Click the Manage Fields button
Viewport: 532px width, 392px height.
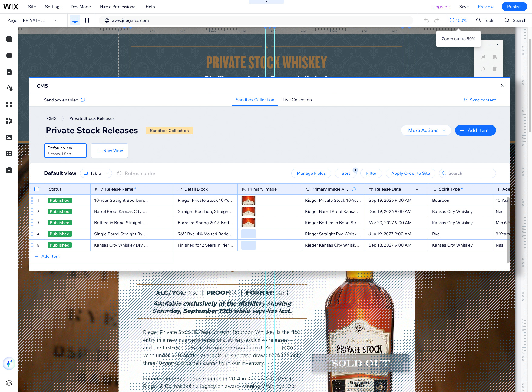click(x=311, y=173)
